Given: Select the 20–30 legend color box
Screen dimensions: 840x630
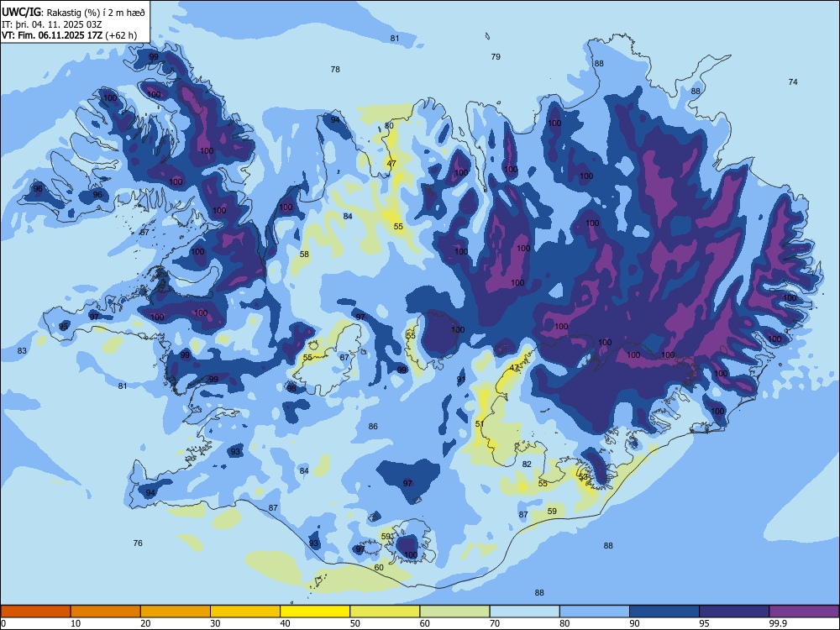Looking at the screenshot, I should [x=176, y=612].
